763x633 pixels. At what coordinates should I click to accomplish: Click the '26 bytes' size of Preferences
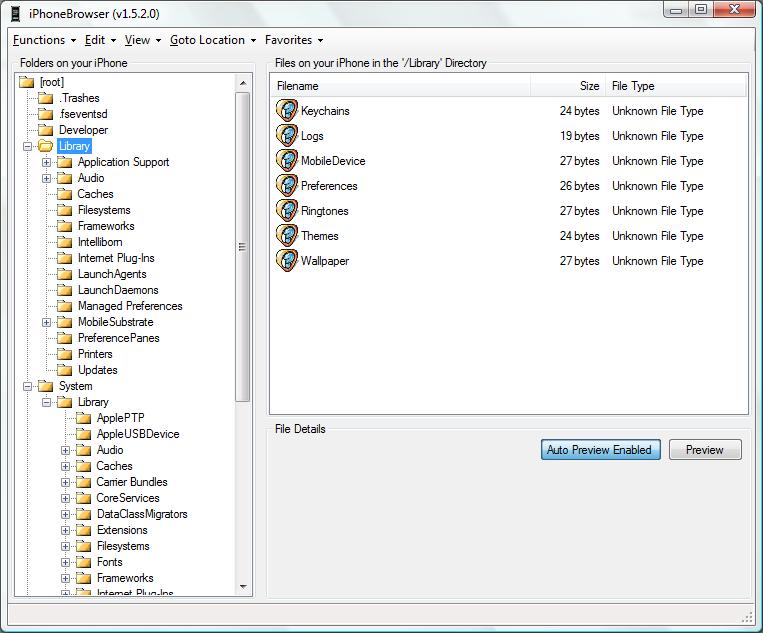click(x=580, y=186)
